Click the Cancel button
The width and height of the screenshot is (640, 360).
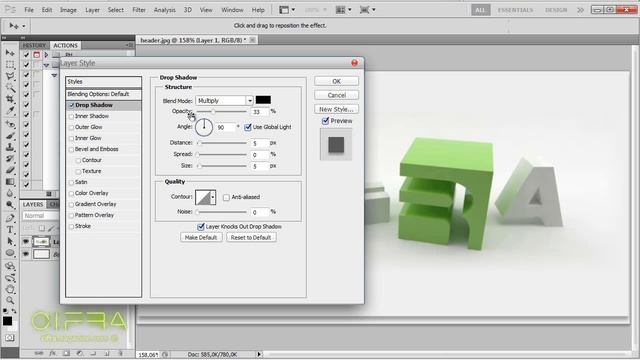336,95
